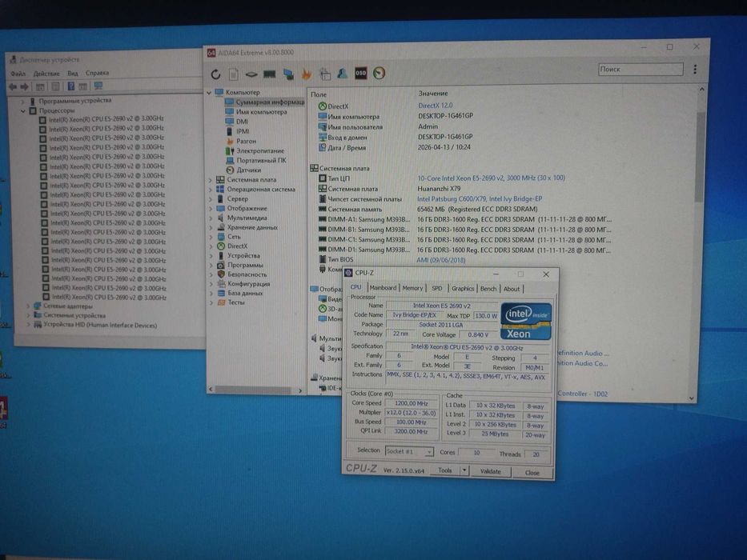Click the CPU-Z Validate button
Screen dimensions: 747x560
[490, 471]
